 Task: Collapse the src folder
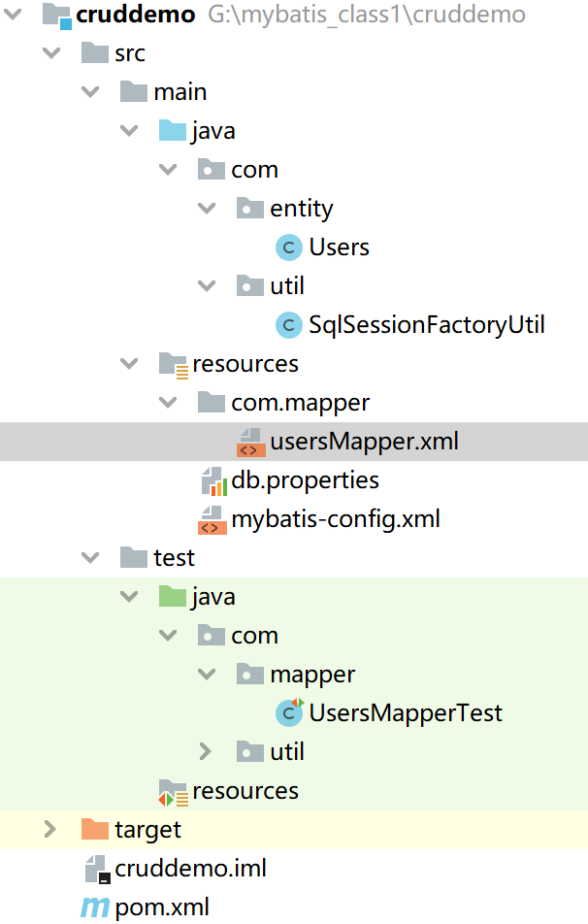pyautogui.click(x=51, y=53)
